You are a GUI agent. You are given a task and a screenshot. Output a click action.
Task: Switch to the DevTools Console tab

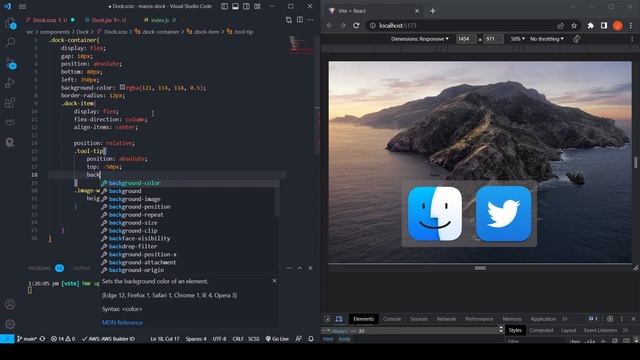pyautogui.click(x=392, y=319)
